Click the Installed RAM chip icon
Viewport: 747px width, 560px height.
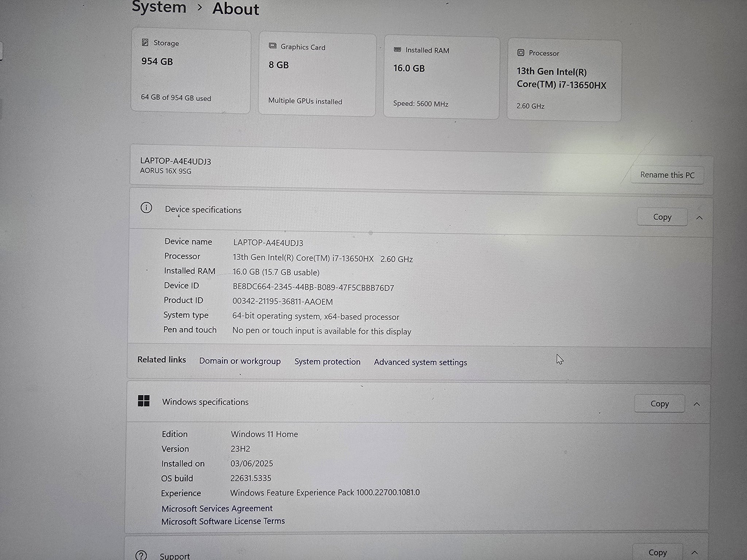(x=398, y=50)
